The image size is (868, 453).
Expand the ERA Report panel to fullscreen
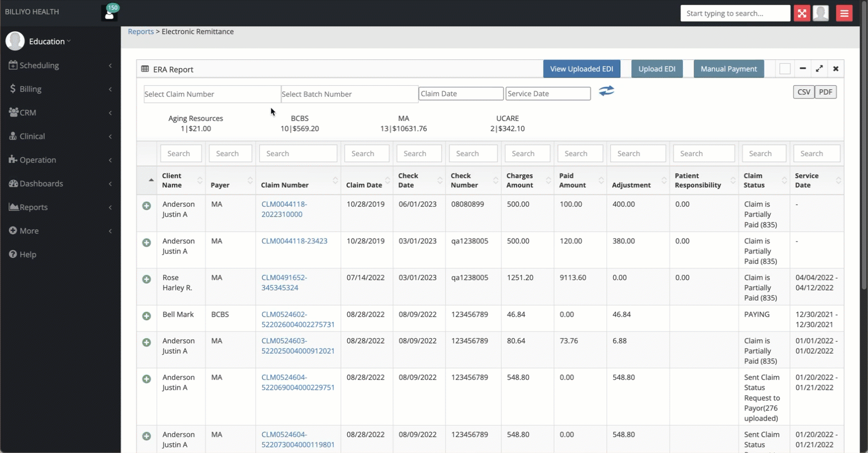point(819,69)
